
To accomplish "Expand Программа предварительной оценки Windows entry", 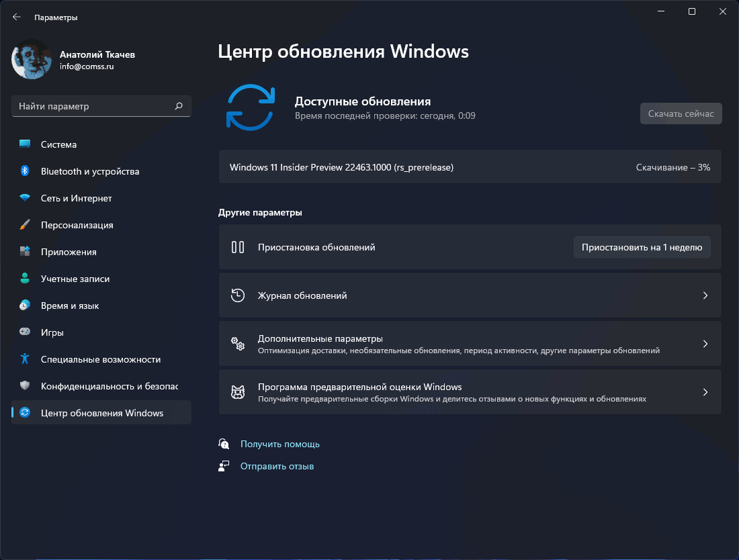I will [x=705, y=392].
